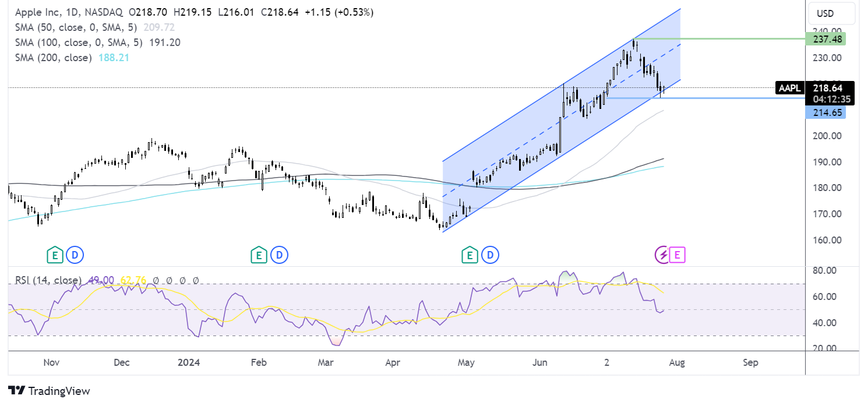Click the Aug label on the time axis
This screenshot has width=868, height=406.
(677, 362)
